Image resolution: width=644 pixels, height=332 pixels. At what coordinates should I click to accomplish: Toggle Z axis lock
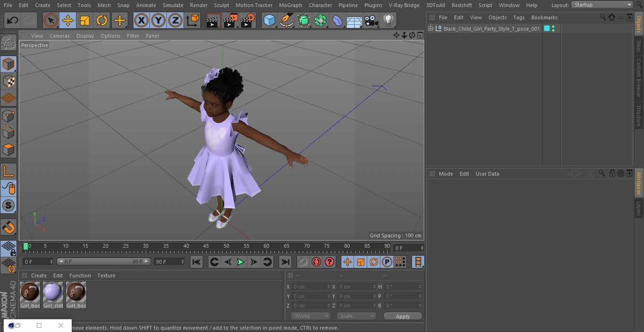click(x=175, y=20)
